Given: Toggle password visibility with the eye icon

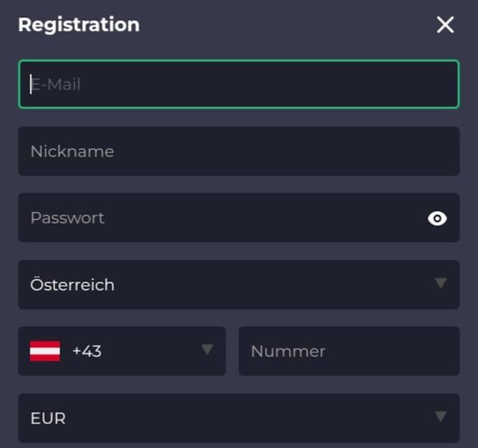Looking at the screenshot, I should point(438,218).
